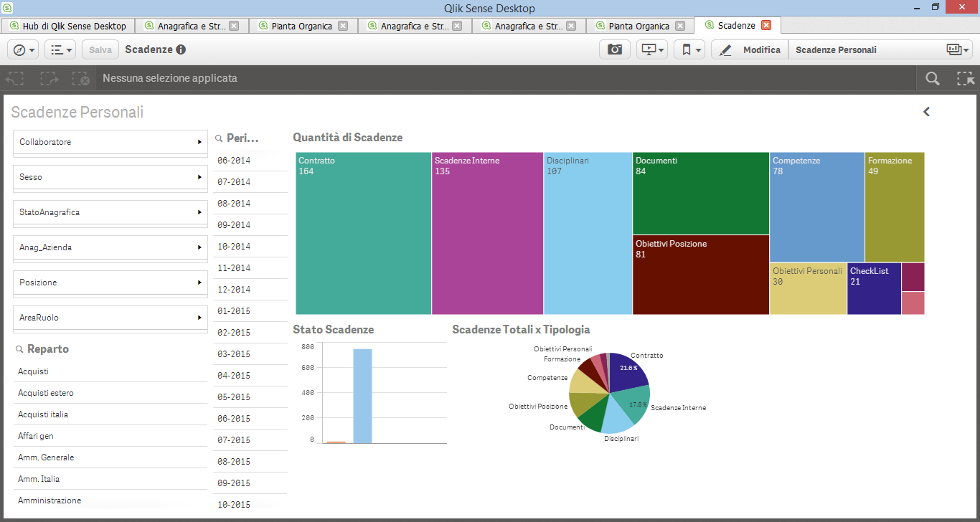Search within the Reparto list

tap(19, 349)
